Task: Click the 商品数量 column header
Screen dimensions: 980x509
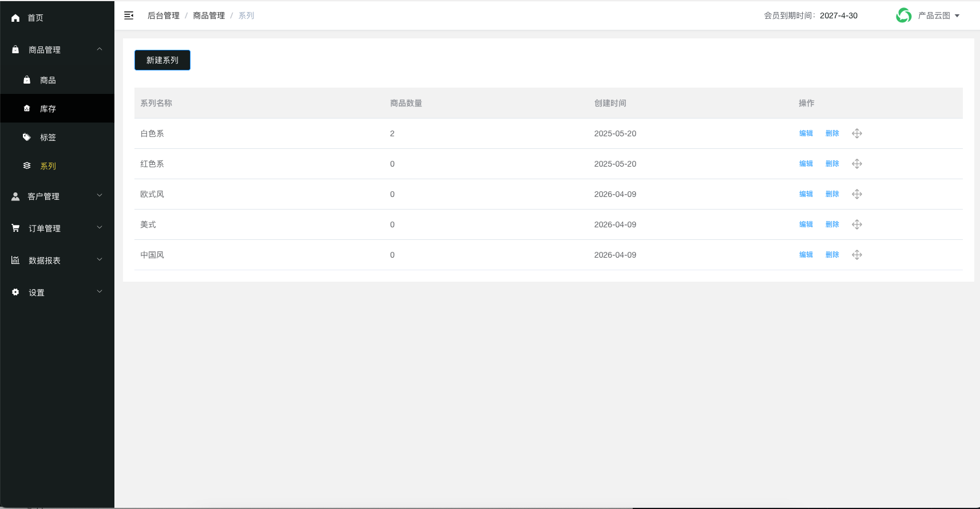Action: [x=406, y=103]
